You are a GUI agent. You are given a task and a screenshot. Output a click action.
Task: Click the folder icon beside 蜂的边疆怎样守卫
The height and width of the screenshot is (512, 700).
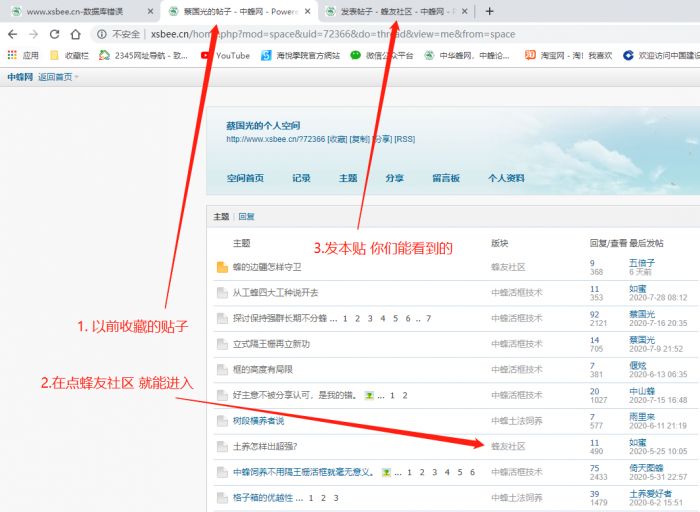click(222, 267)
